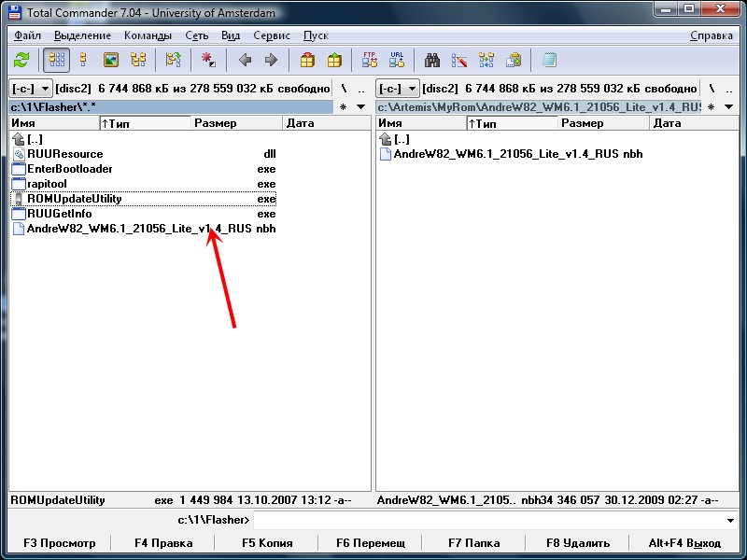The height and width of the screenshot is (560, 747).
Task: Click the Total Commander floppy title icon
Action: tap(15, 12)
